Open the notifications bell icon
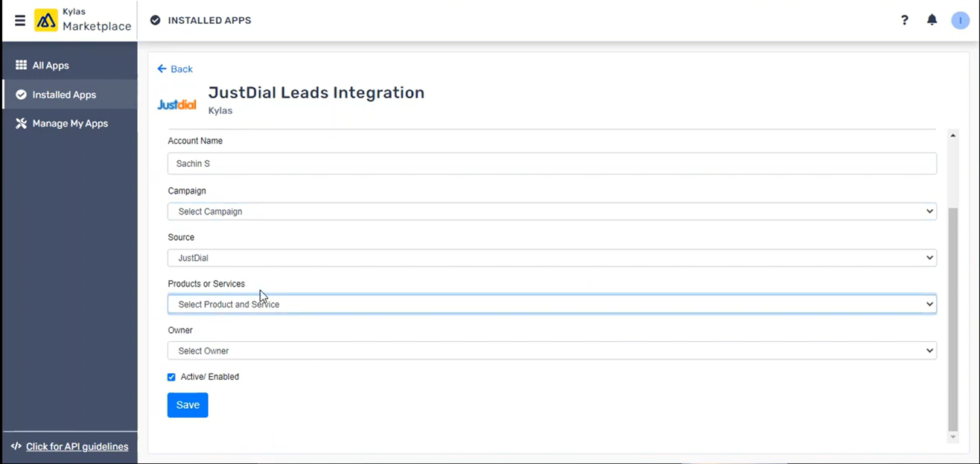This screenshot has height=464, width=980. [932, 20]
